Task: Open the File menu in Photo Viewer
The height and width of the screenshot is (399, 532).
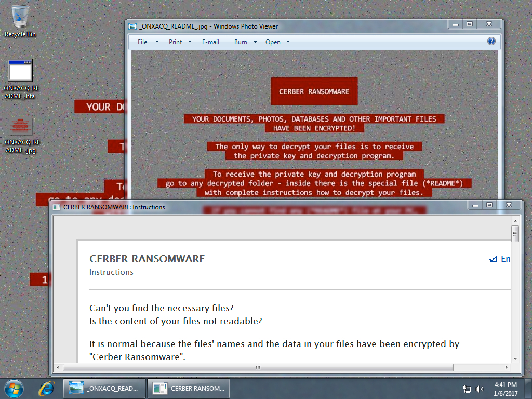Action: click(x=142, y=42)
